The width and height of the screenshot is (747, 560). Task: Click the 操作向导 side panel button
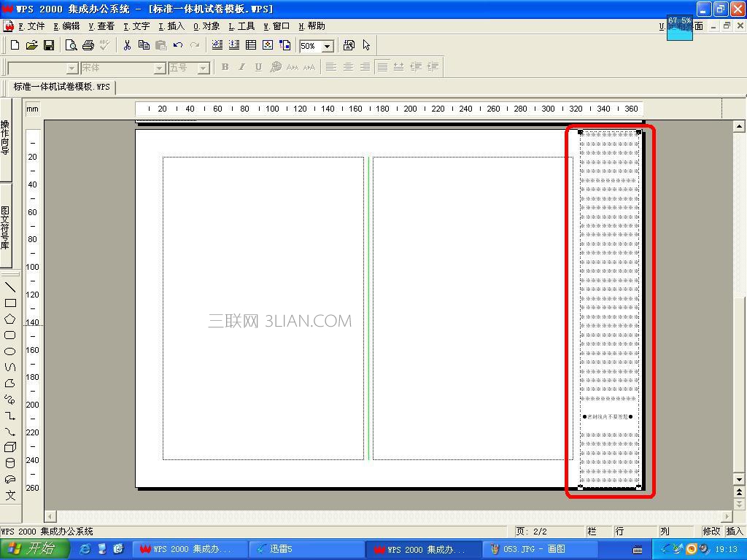tap(5, 138)
